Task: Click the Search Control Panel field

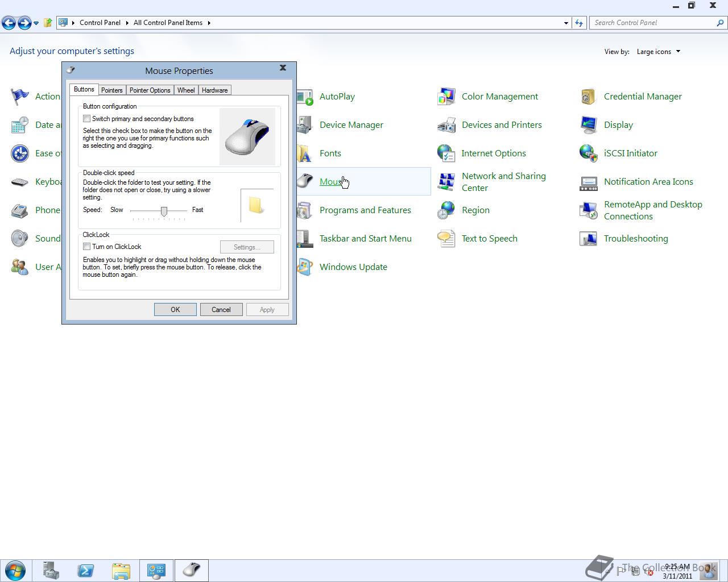Action: click(653, 23)
